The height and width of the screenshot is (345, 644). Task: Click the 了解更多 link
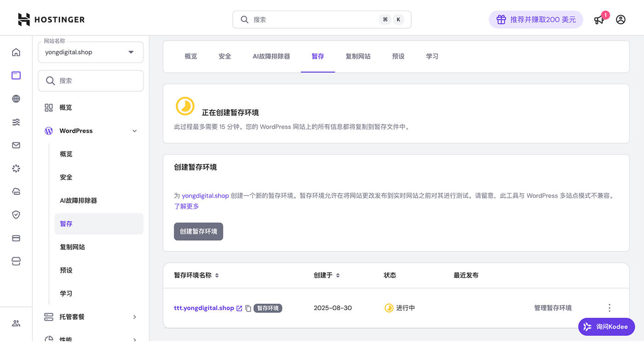pos(186,207)
